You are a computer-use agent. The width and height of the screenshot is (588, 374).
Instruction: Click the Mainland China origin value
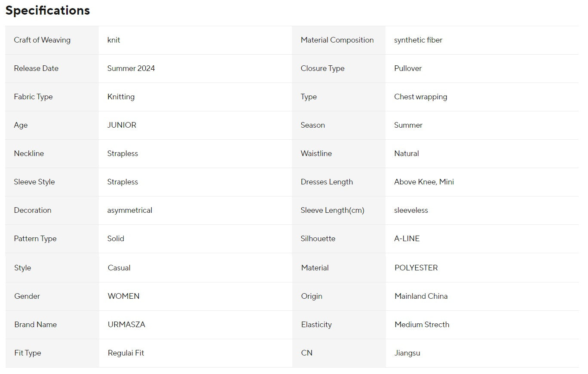[x=421, y=296]
